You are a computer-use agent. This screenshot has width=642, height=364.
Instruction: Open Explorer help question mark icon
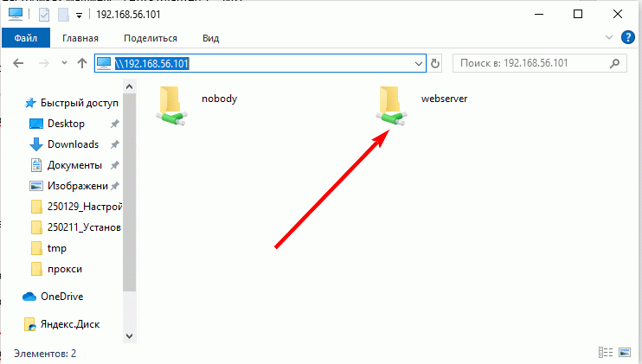pyautogui.click(x=627, y=37)
